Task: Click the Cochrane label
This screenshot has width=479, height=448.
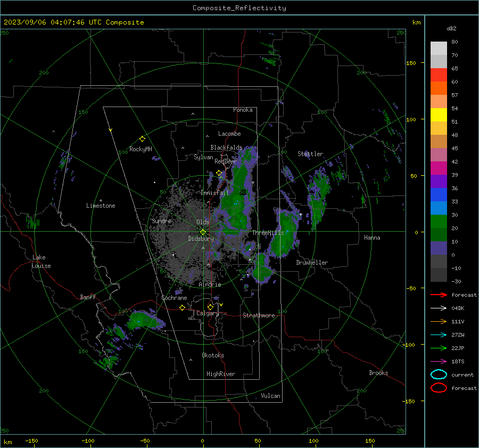Action: (x=174, y=298)
